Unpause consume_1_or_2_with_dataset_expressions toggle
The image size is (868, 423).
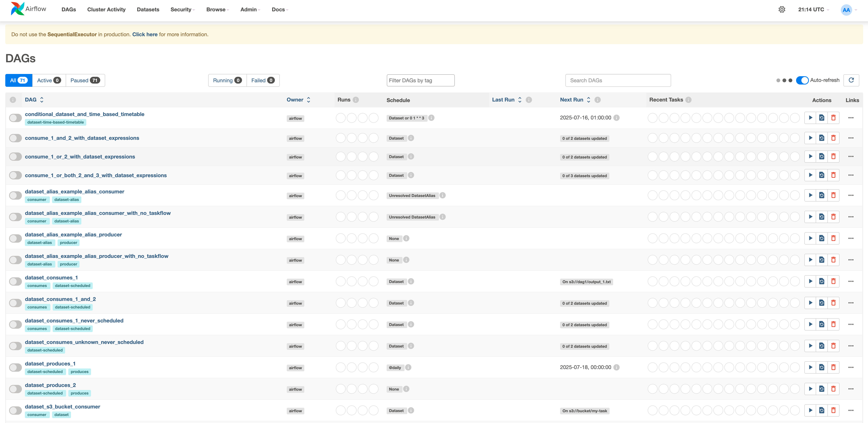coord(15,157)
